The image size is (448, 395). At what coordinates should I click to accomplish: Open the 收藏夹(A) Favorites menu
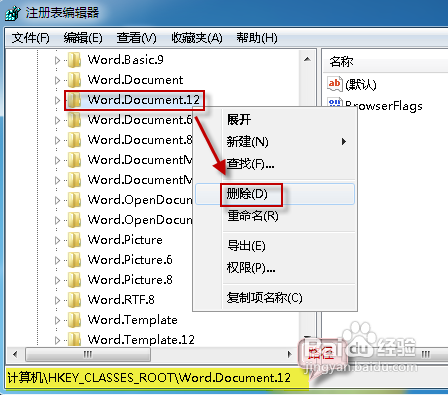click(197, 38)
